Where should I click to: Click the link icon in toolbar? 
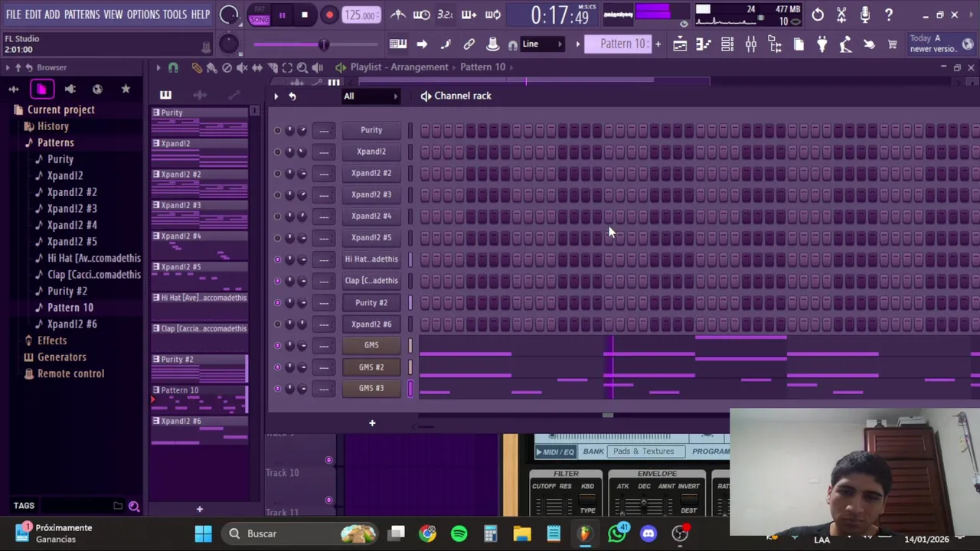click(x=469, y=44)
